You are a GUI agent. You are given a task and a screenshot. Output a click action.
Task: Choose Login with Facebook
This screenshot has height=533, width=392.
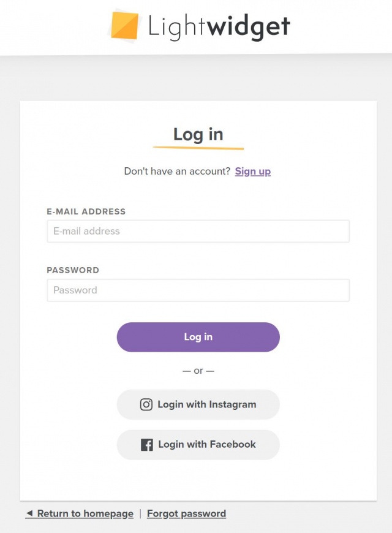click(x=198, y=445)
